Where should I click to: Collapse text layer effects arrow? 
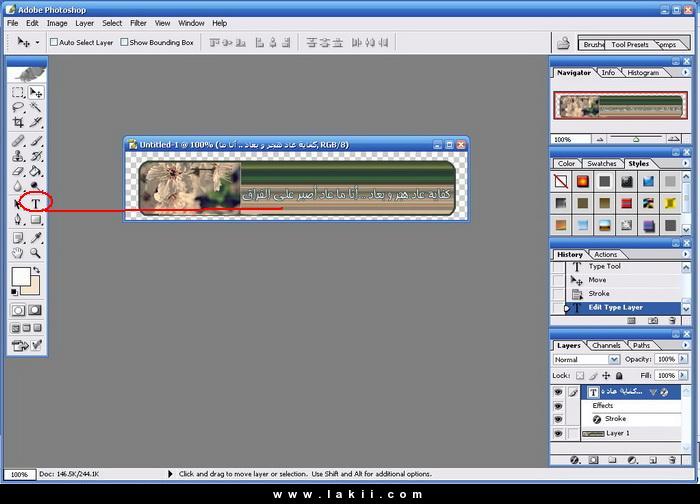[653, 392]
